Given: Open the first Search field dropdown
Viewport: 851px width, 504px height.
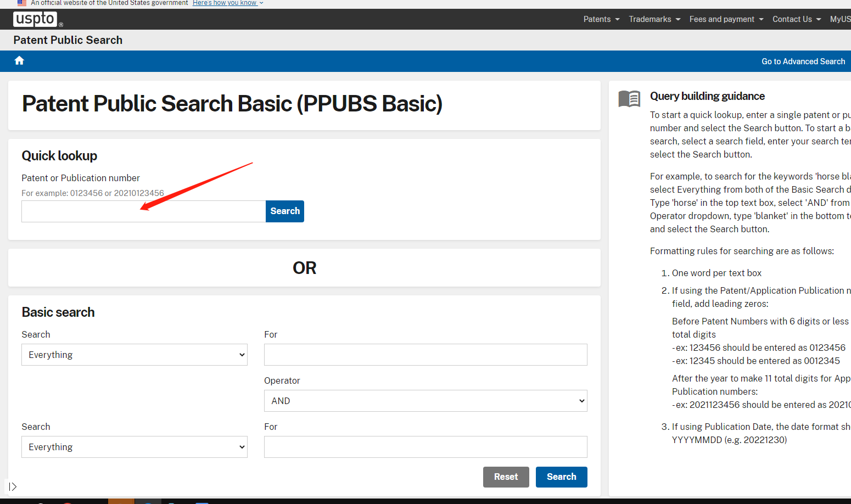Looking at the screenshot, I should coord(135,355).
